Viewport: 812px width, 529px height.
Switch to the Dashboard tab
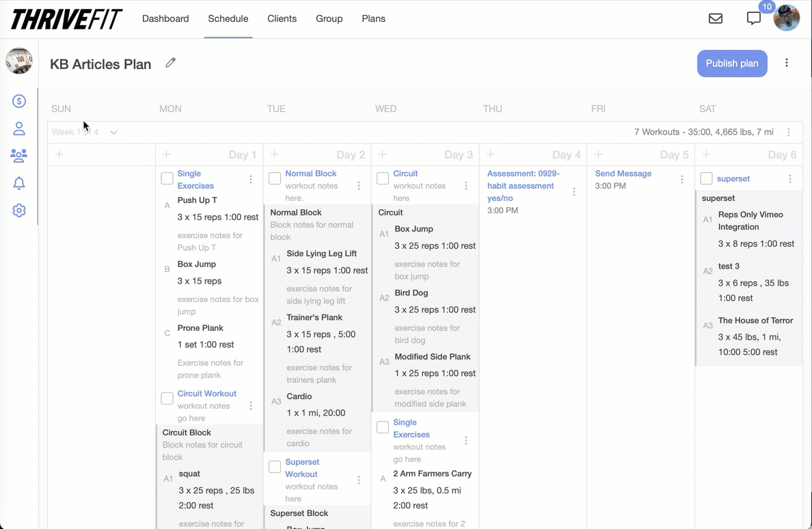[165, 18]
